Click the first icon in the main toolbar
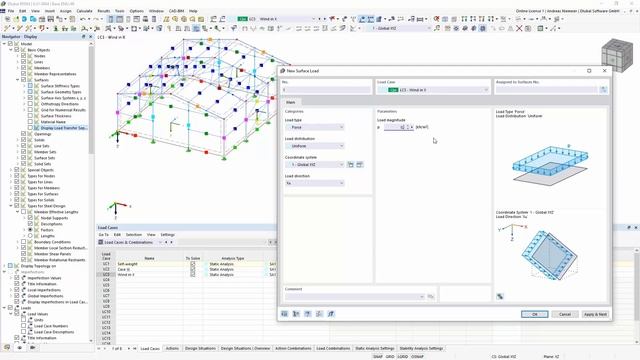 tap(7, 19)
